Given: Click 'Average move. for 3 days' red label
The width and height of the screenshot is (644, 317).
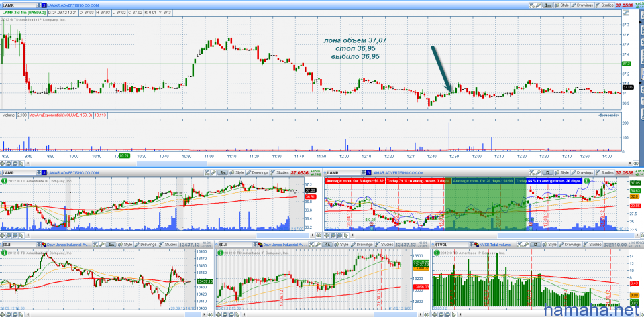Looking at the screenshot, I should pos(354,181).
